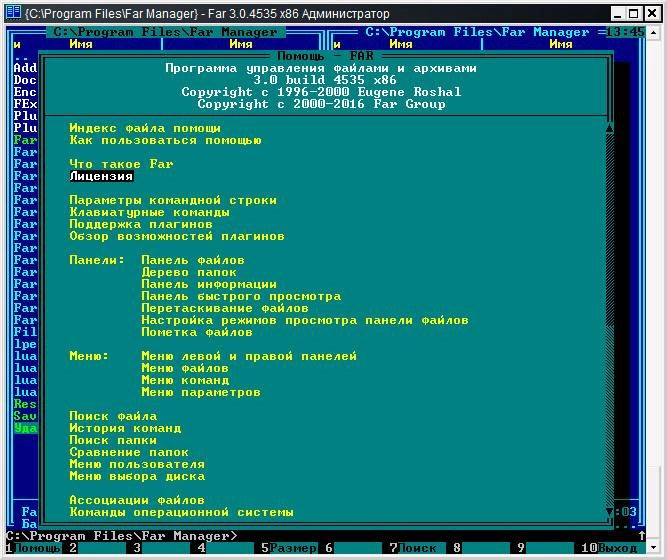Open the 'Меню команд' help topic
667x560 pixels.
[x=185, y=380]
